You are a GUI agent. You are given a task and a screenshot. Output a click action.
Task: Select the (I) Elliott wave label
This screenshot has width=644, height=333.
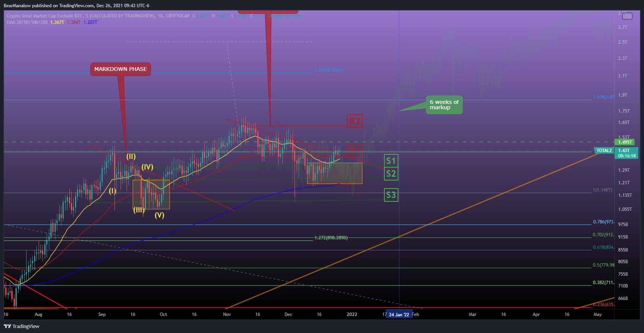pos(113,191)
